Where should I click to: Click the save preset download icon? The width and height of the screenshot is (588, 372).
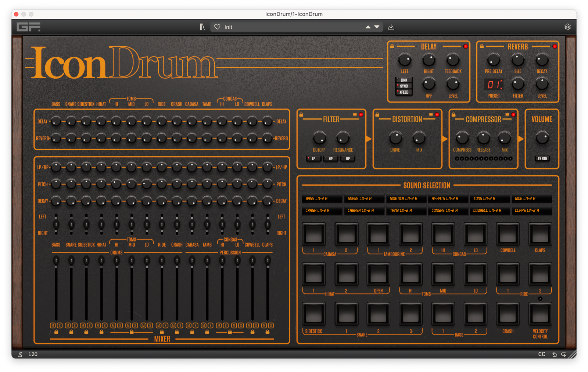pyautogui.click(x=391, y=26)
